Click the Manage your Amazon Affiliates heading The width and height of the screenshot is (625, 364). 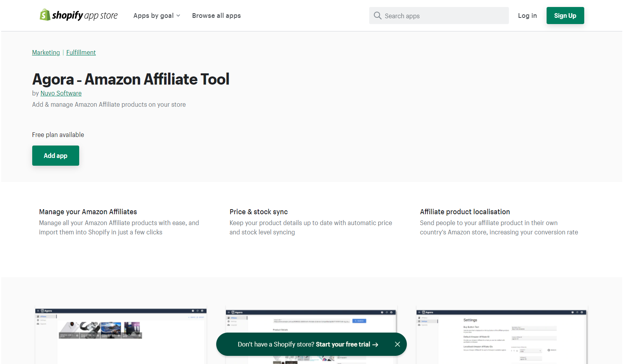[88, 212]
